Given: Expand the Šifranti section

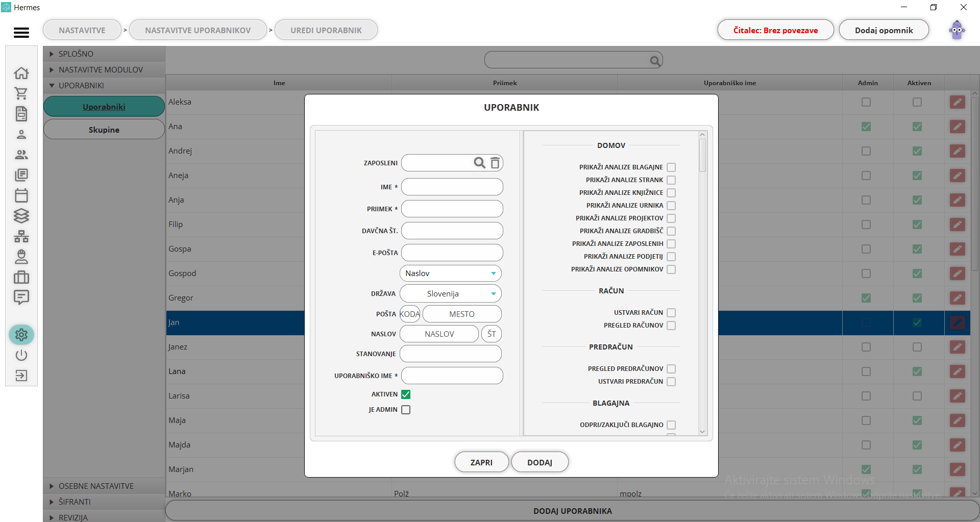Looking at the screenshot, I should point(104,502).
